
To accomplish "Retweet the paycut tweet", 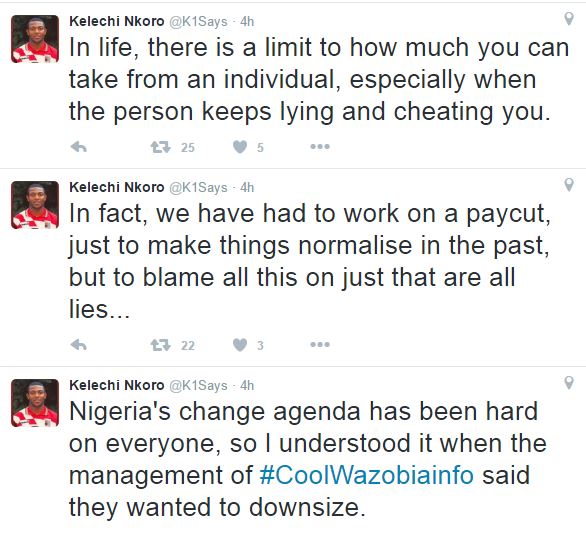I will (x=161, y=345).
